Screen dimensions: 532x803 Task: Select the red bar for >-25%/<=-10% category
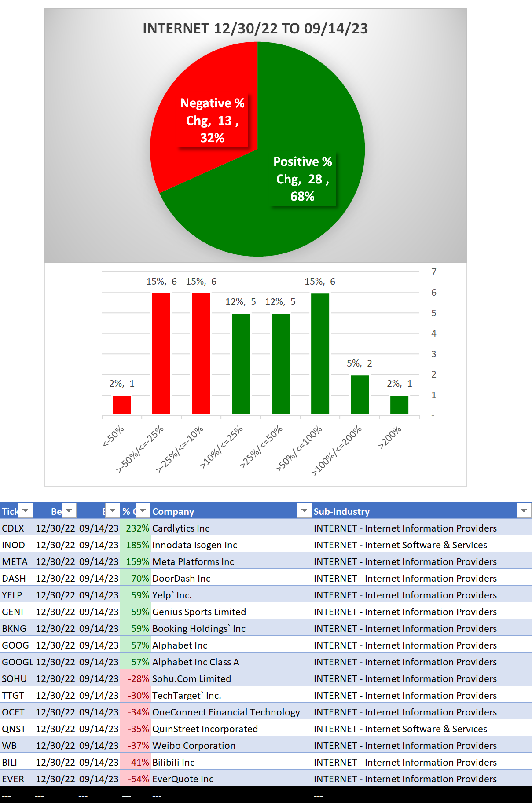click(201, 354)
